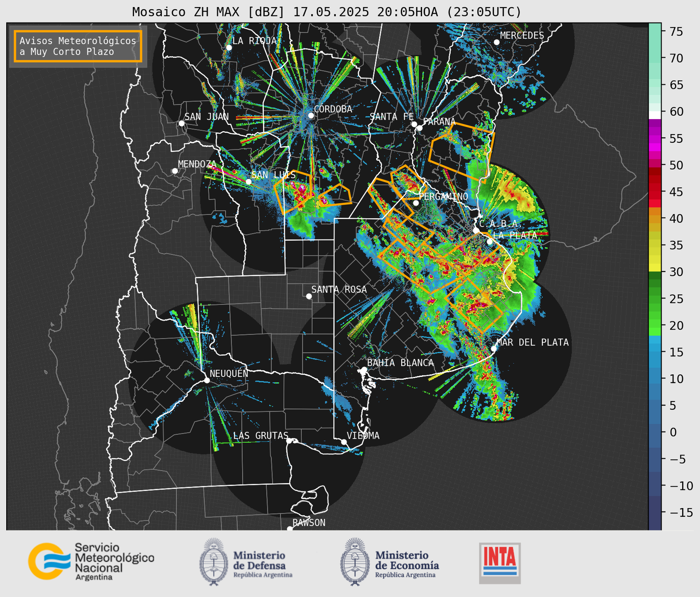Click the orange warning polygon southeast of Paraná
The width and height of the screenshot is (700, 597).
pyautogui.click(x=461, y=153)
